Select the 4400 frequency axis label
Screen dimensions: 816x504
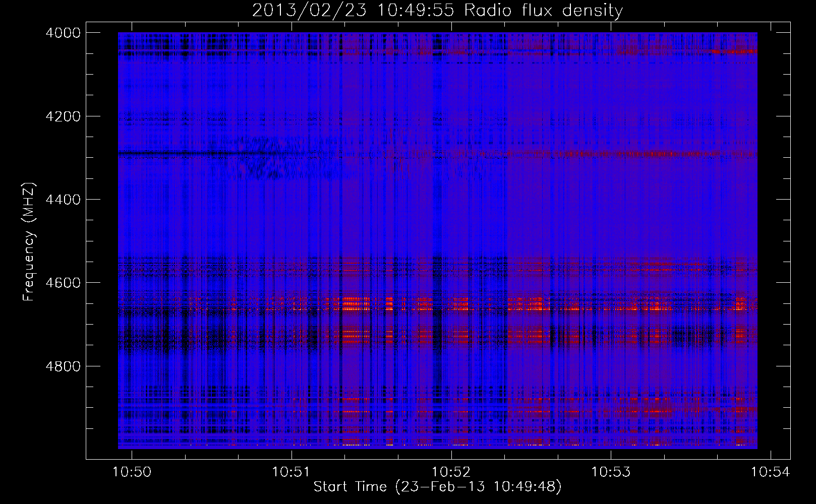pyautogui.click(x=63, y=200)
